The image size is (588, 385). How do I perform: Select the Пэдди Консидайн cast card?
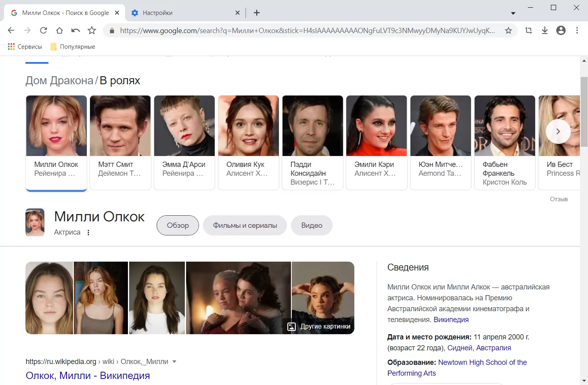[313, 143]
